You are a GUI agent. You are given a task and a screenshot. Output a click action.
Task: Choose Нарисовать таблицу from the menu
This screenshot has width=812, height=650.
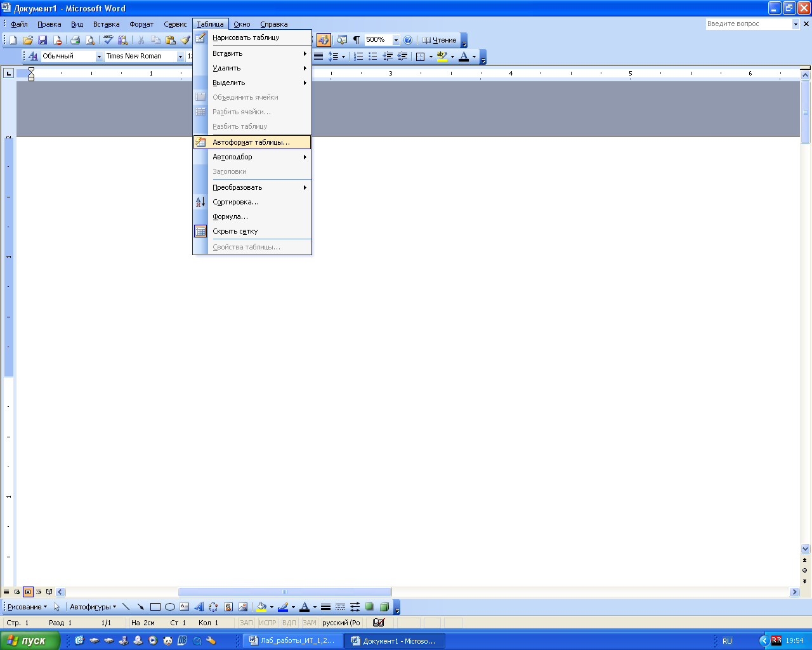pyautogui.click(x=252, y=37)
